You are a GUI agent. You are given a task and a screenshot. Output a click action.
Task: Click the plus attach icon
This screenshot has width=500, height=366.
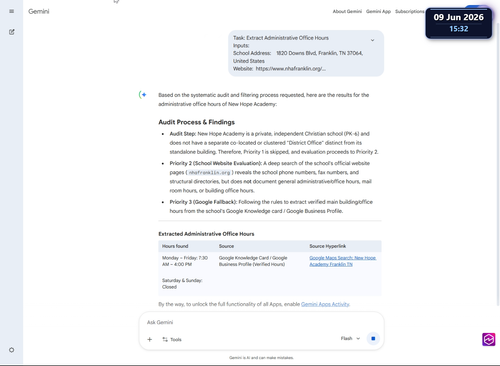(150, 339)
